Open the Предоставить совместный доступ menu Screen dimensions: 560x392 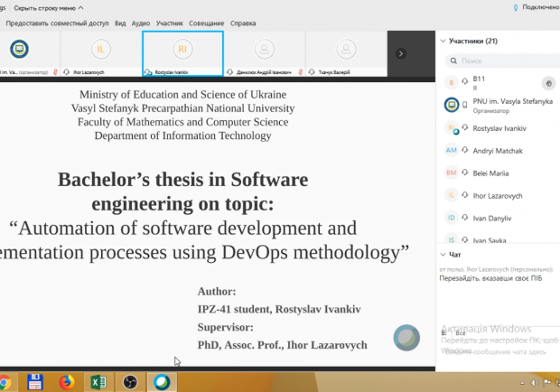(55, 23)
